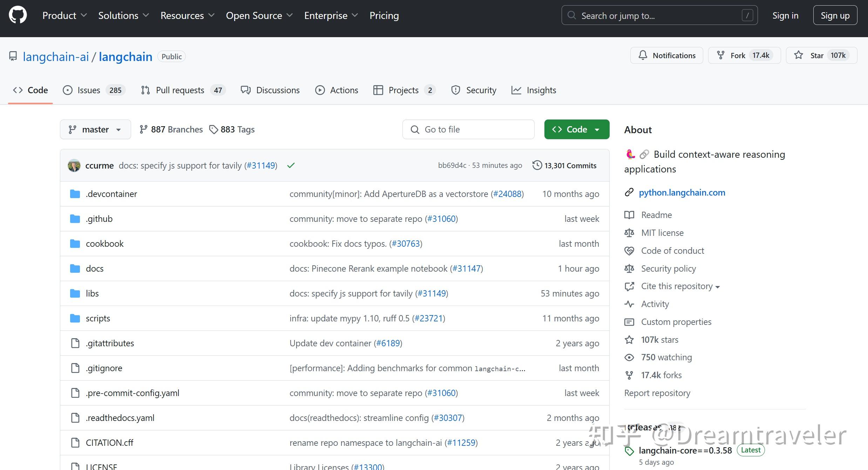Switch to the Pull requests tab
The image size is (868, 470).
[180, 90]
